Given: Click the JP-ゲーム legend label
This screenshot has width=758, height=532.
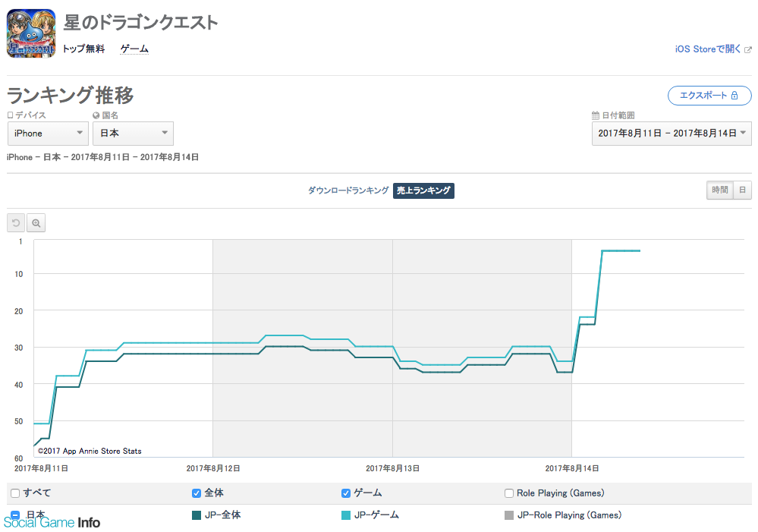Looking at the screenshot, I should (376, 515).
